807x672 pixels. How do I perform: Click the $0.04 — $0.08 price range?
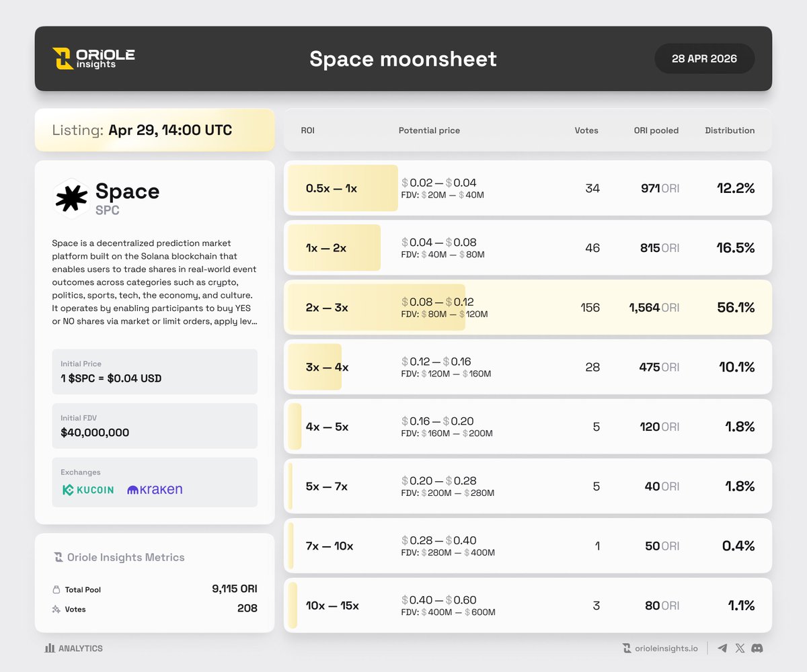tap(438, 242)
